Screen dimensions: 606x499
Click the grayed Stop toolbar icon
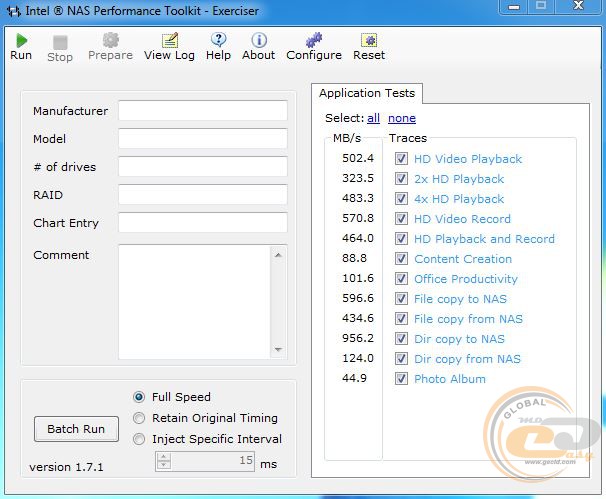pyautogui.click(x=60, y=43)
